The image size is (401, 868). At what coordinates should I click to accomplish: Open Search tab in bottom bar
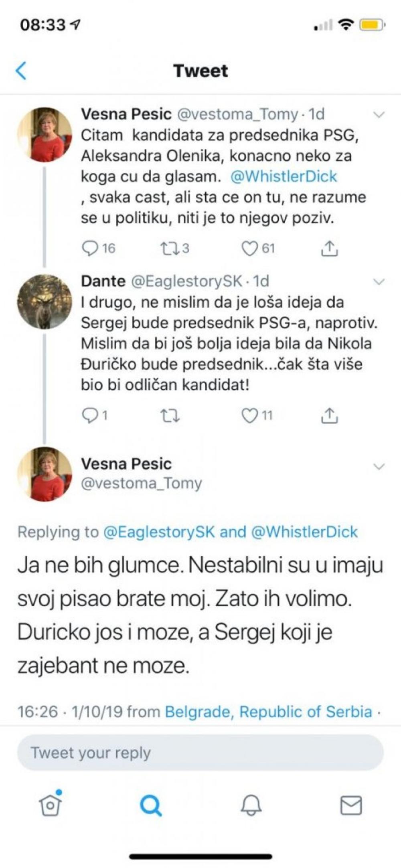151,805
